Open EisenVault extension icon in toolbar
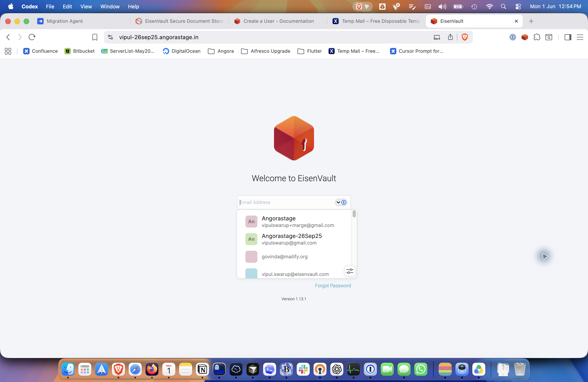Image resolution: width=588 pixels, height=382 pixels. coord(525,37)
